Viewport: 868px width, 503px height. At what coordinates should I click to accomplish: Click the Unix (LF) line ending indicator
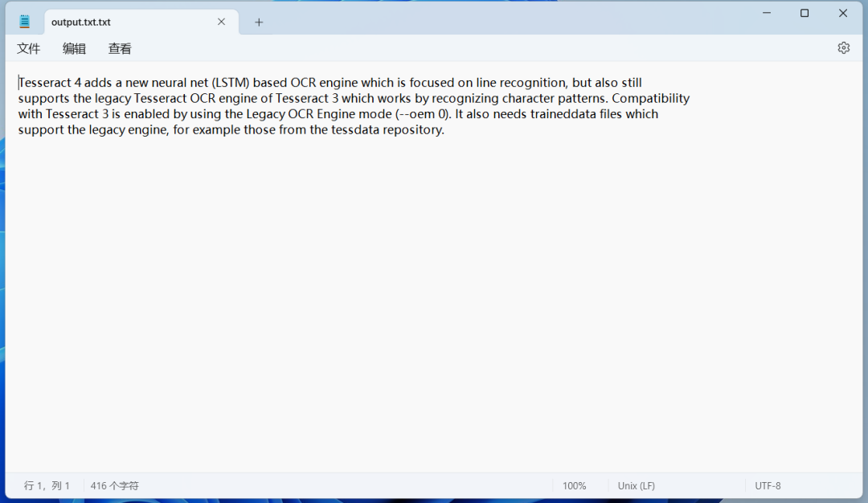(636, 486)
